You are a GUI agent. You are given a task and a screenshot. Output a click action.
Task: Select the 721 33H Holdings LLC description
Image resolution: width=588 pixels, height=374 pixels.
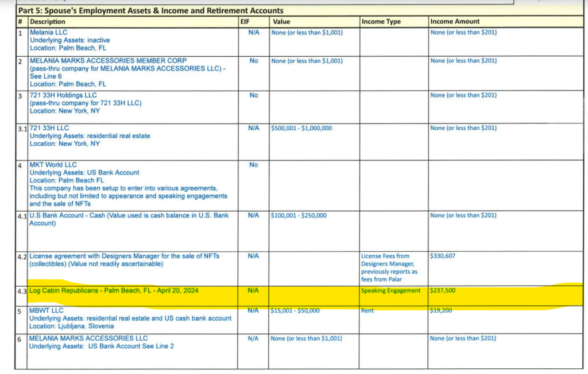coord(63,95)
